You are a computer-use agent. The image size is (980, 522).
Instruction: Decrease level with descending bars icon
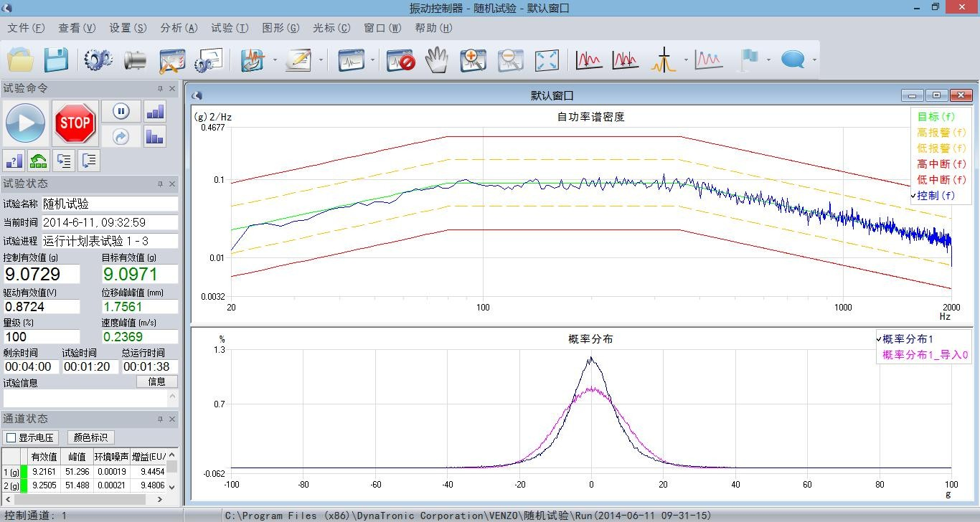pyautogui.click(x=155, y=136)
